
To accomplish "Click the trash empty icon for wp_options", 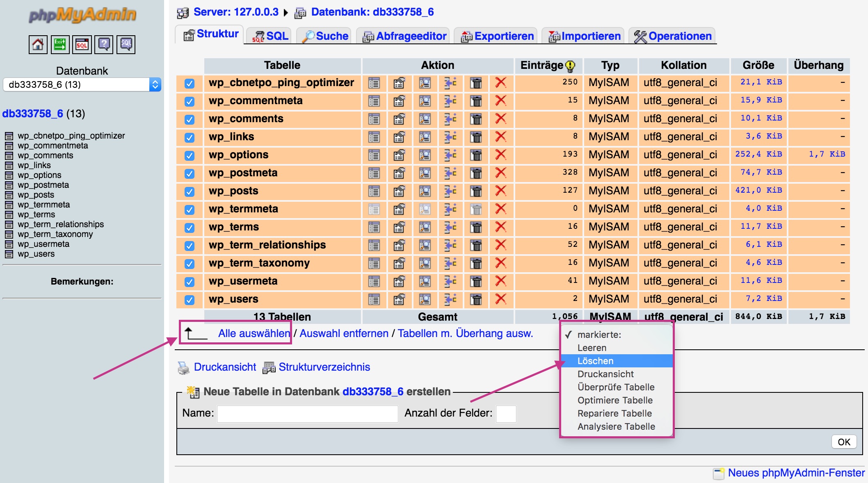I will click(x=476, y=155).
